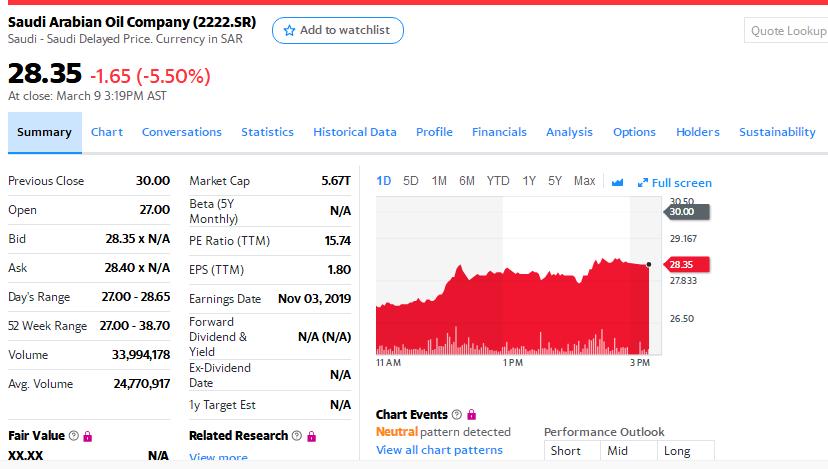Image resolution: width=828 pixels, height=469 pixels.
Task: Open the Conversations tab
Action: tap(182, 132)
